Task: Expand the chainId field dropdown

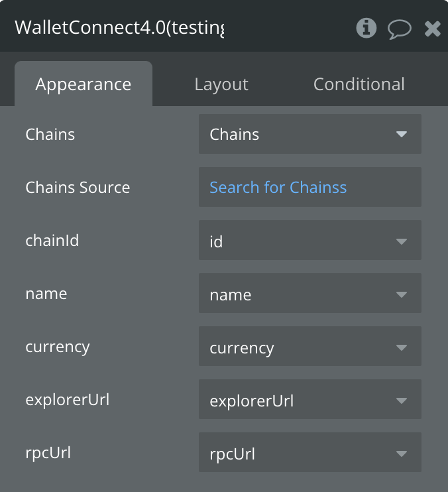Action: point(309,241)
